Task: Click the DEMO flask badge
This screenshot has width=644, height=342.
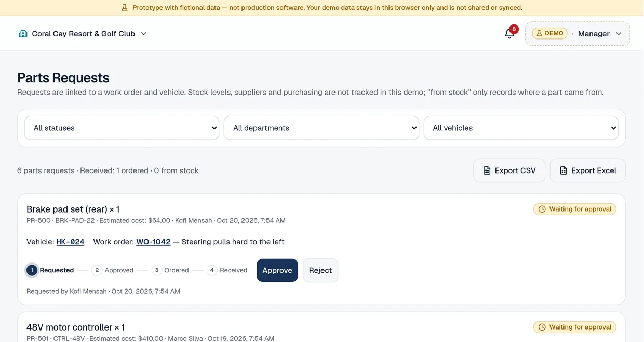Action: coord(549,33)
